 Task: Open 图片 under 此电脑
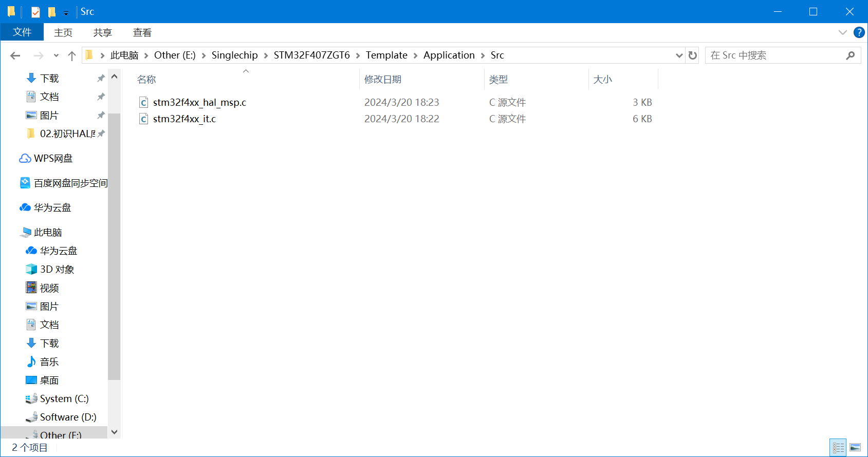click(49, 306)
